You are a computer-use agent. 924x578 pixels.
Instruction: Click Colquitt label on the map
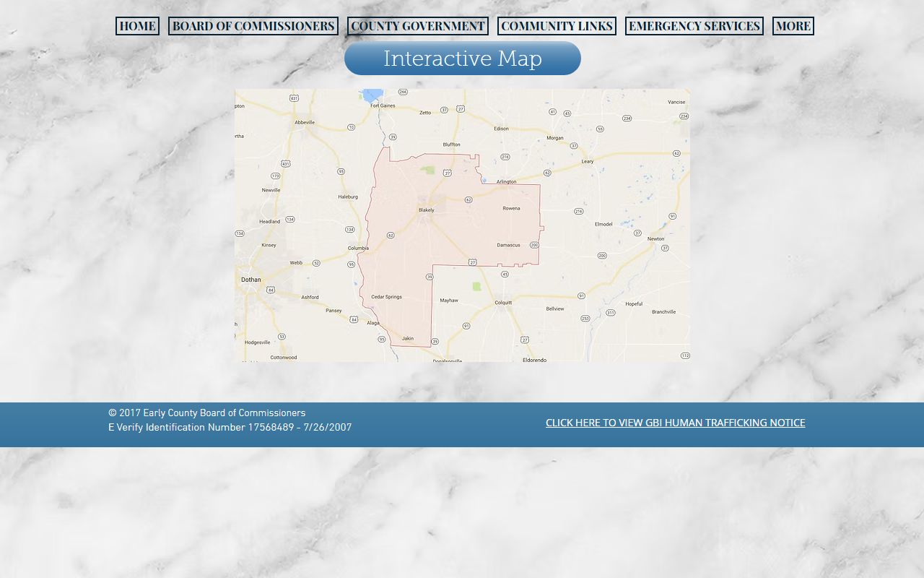coord(503,303)
